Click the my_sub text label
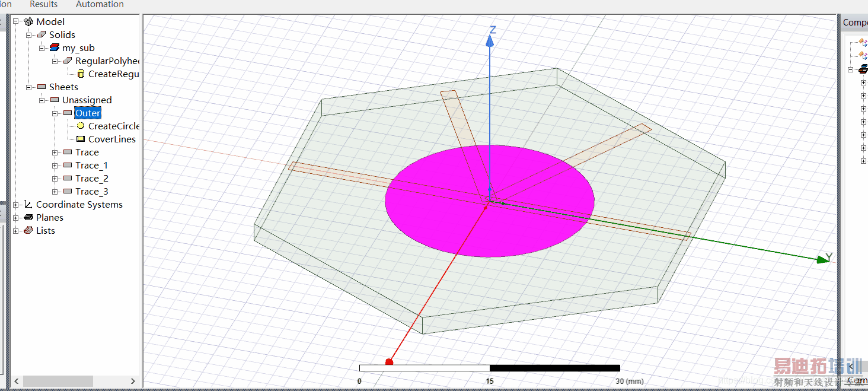This screenshot has width=868, height=391. [x=78, y=48]
